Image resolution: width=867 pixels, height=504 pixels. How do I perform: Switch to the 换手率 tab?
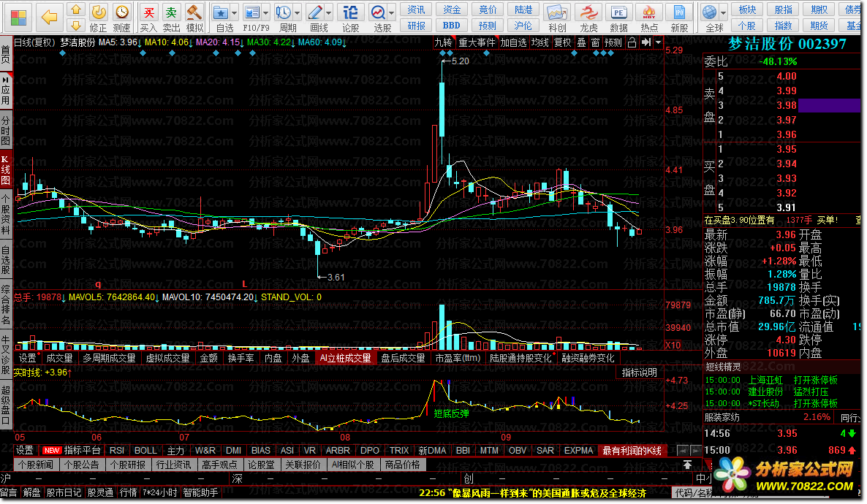click(241, 358)
